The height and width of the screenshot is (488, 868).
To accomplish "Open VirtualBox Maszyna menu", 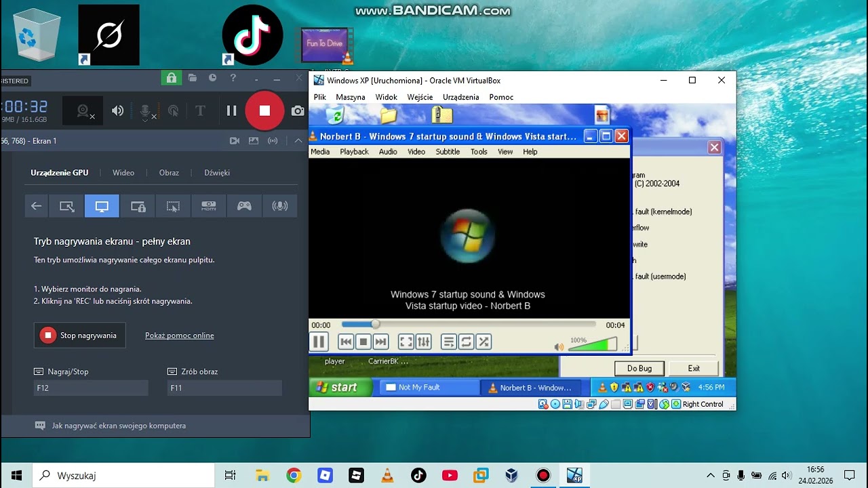I will click(351, 97).
